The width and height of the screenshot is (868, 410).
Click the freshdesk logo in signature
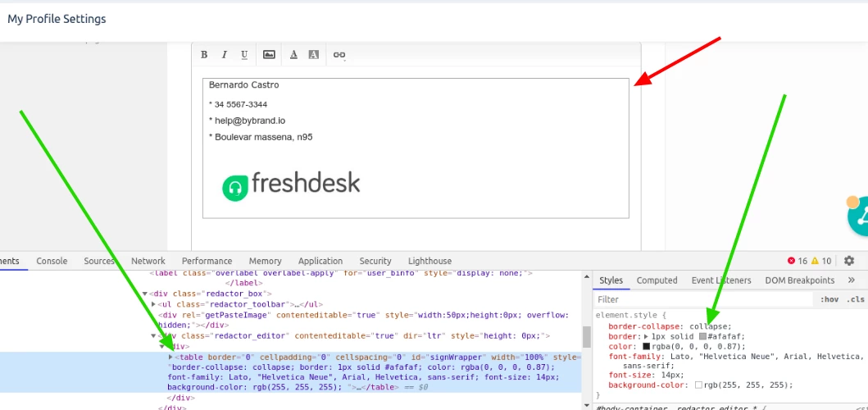coord(291,185)
